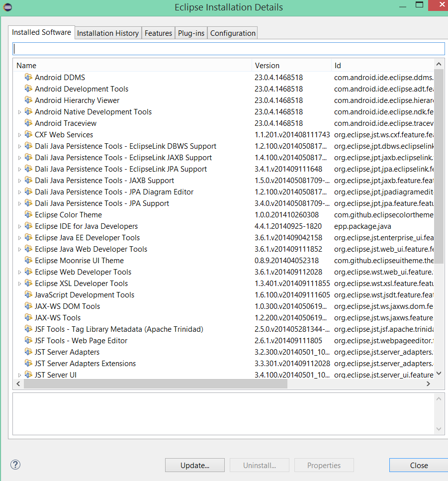Sort by the Name column header
This screenshot has width=448, height=481.
pyautogui.click(x=132, y=65)
